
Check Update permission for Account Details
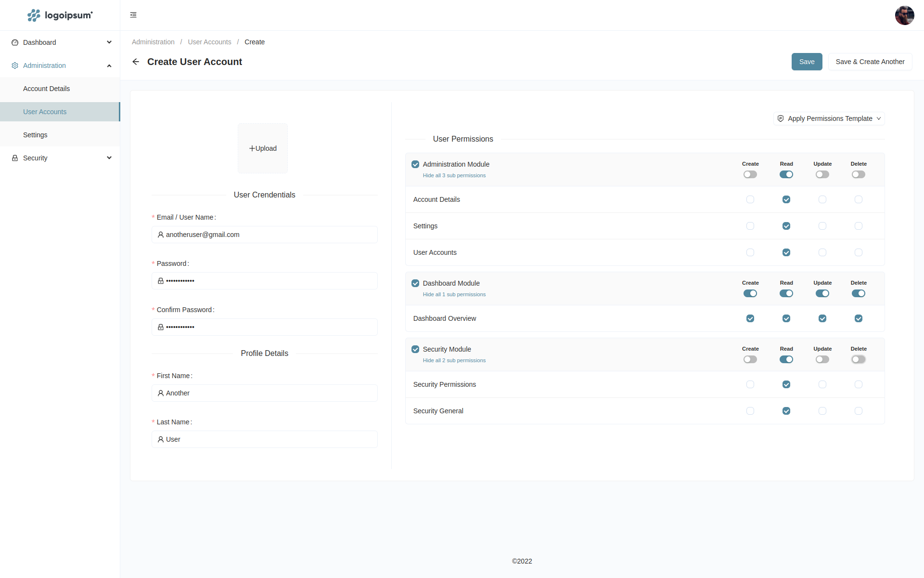(x=822, y=199)
